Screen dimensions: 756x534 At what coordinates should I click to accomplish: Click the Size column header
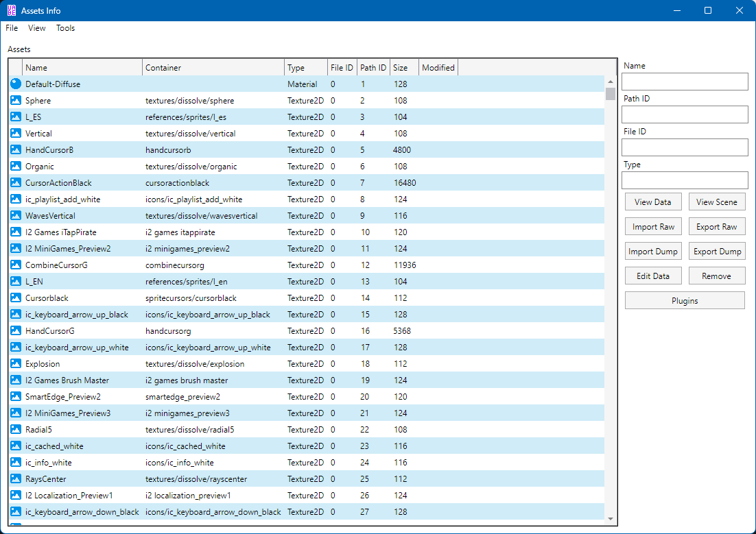click(405, 67)
